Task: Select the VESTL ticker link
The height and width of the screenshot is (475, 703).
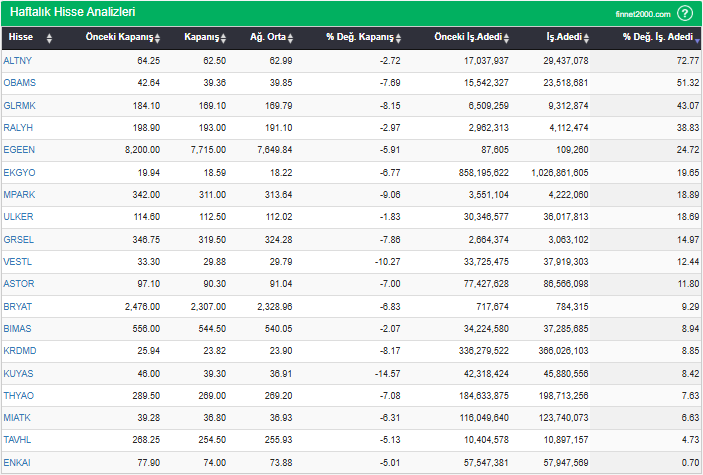Action: [18, 259]
